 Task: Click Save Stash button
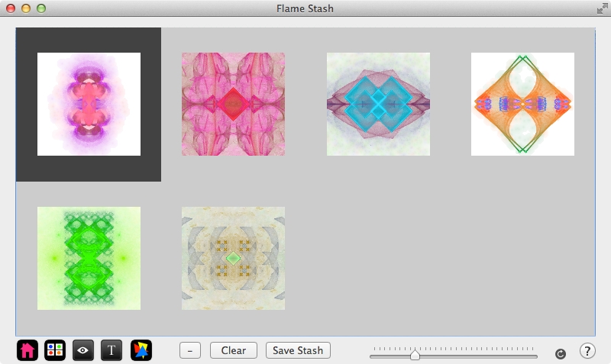298,350
